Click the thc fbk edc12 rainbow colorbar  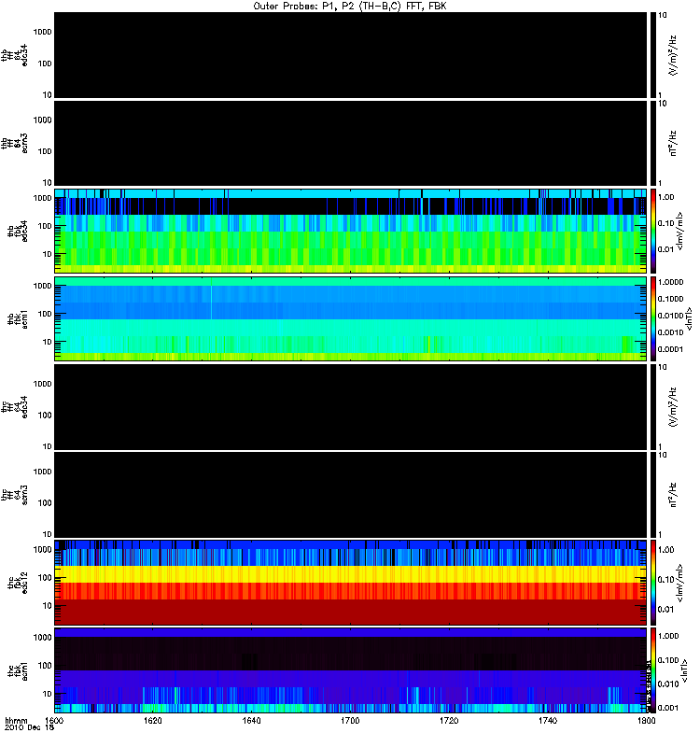point(653,582)
